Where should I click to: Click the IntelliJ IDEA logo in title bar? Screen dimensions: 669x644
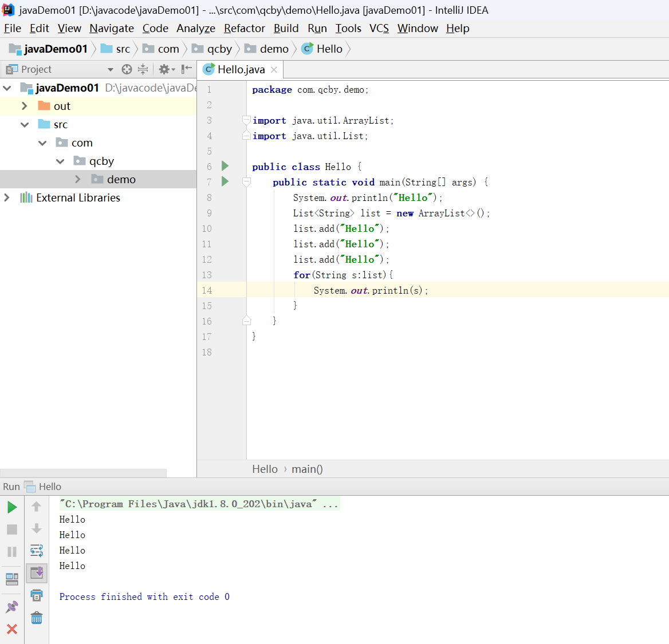(x=8, y=9)
